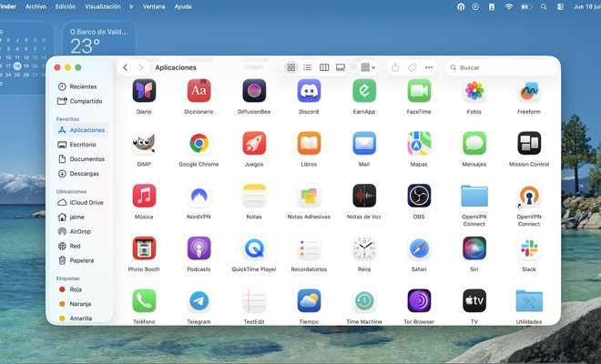
Task: Select the Freeform app icon
Action: coord(529,91)
